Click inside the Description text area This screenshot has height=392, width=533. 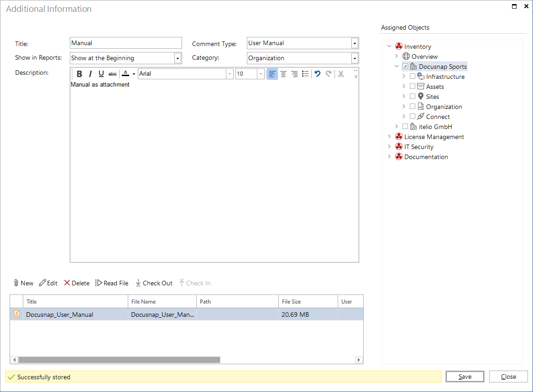point(214,171)
